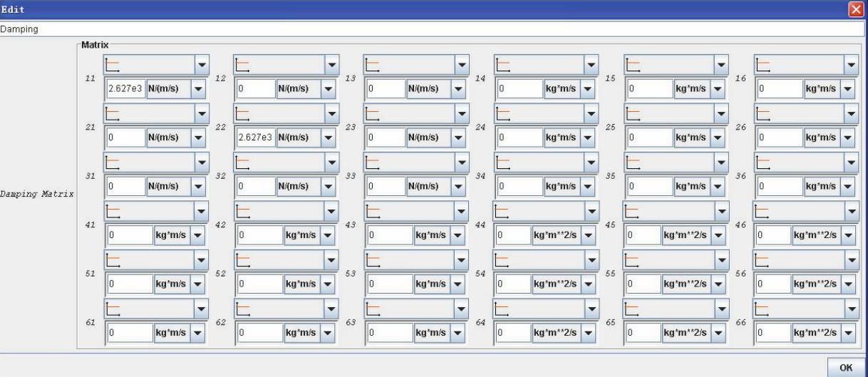868x377 pixels.
Task: Click the graph icon above cell 61
Action: (x=113, y=309)
